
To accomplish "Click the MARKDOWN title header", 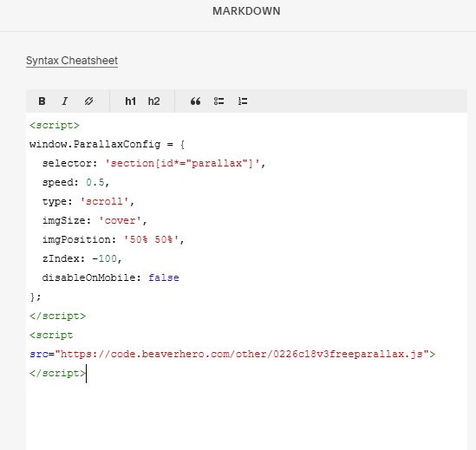I will 246,11.
